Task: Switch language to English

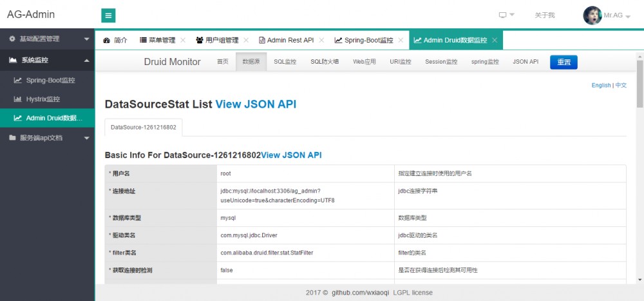Action: click(x=601, y=85)
